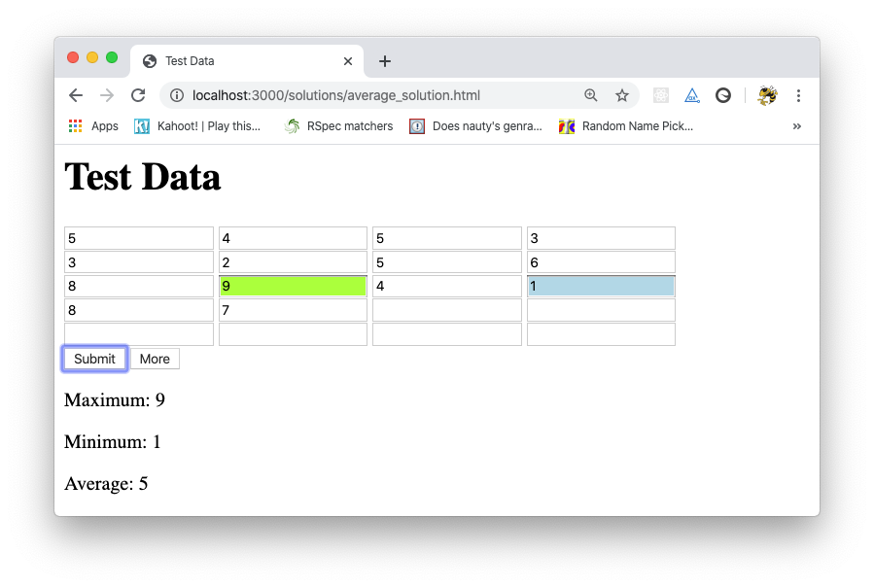Click the field containing 2

tap(293, 262)
